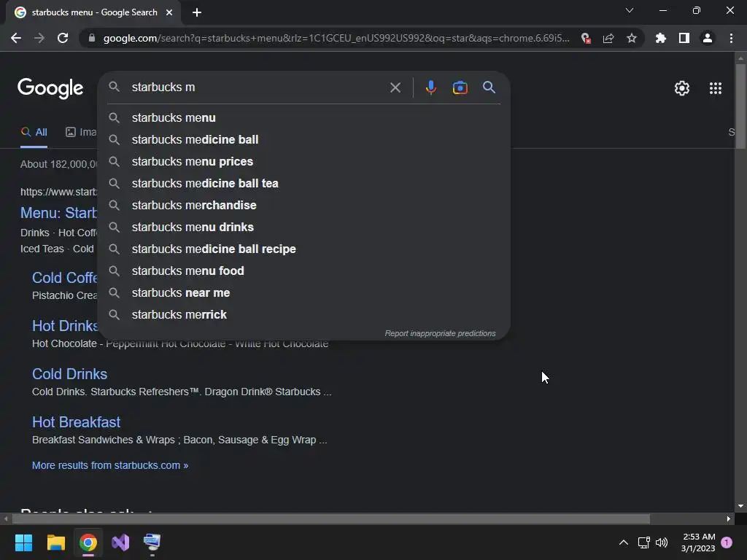Click 'Report inappropriate predictions' link

(440, 333)
